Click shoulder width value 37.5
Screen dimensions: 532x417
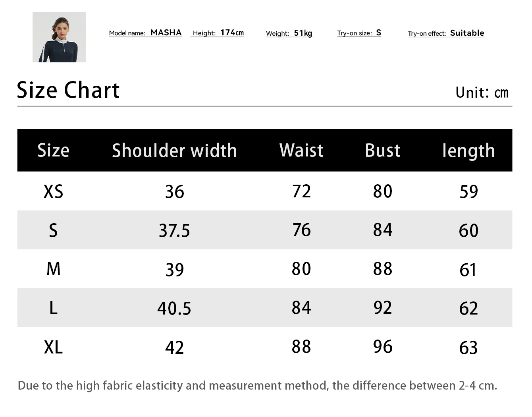pyautogui.click(x=174, y=230)
